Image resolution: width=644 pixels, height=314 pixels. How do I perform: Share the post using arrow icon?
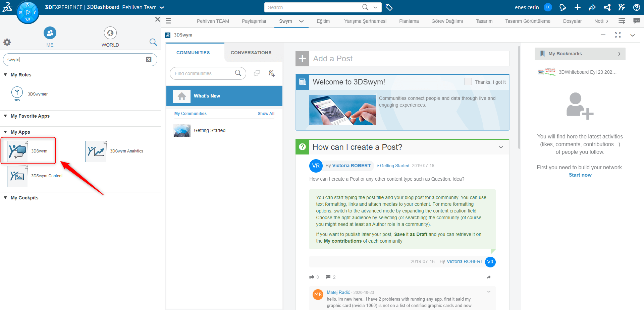[x=489, y=277]
